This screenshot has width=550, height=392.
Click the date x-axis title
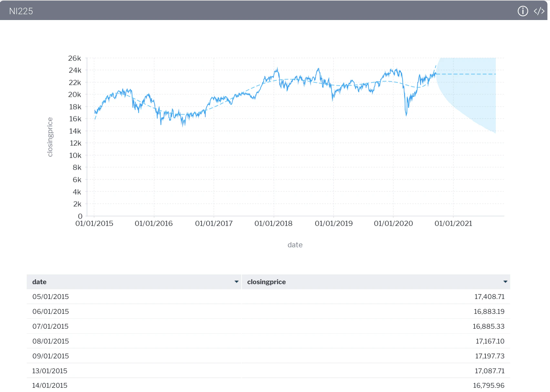(295, 245)
